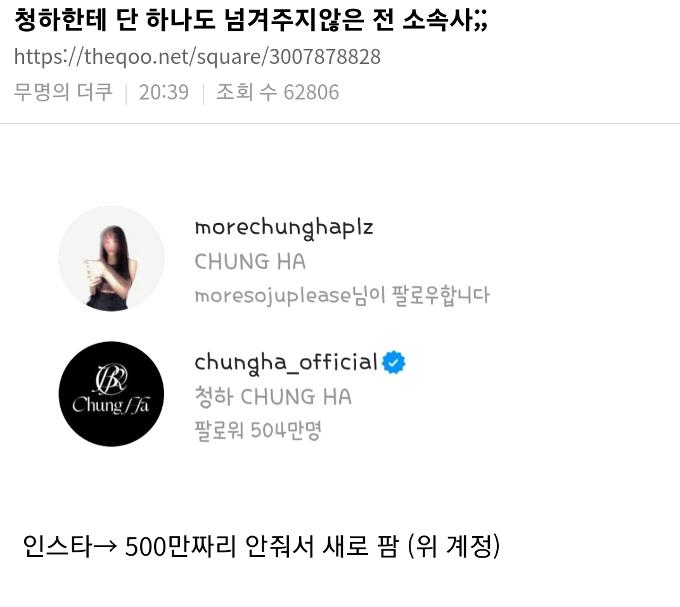Screen dimensions: 680x607
Task: Click the monogram emblem atop the Chung Ha logo
Action: tap(111, 379)
